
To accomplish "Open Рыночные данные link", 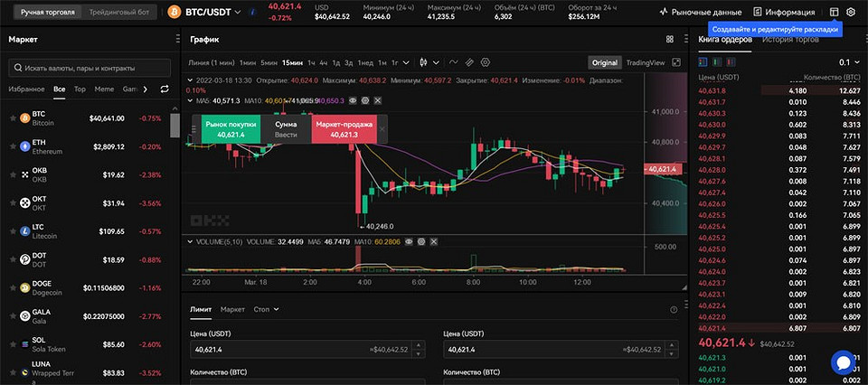I will tap(701, 13).
